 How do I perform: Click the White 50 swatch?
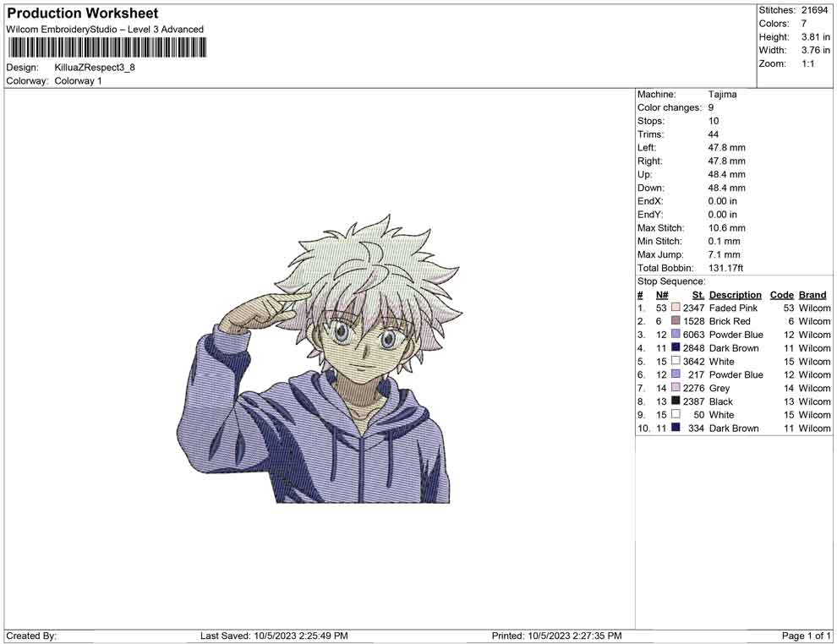coord(676,414)
